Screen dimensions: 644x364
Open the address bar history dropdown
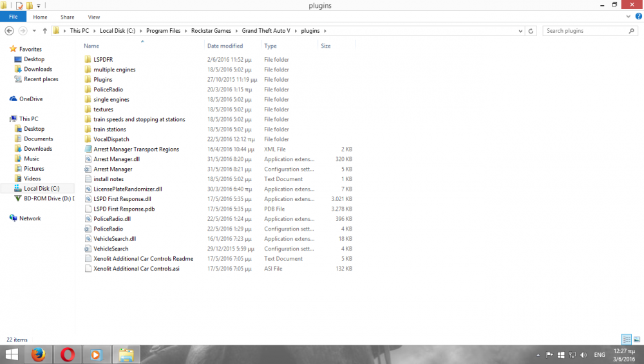520,31
